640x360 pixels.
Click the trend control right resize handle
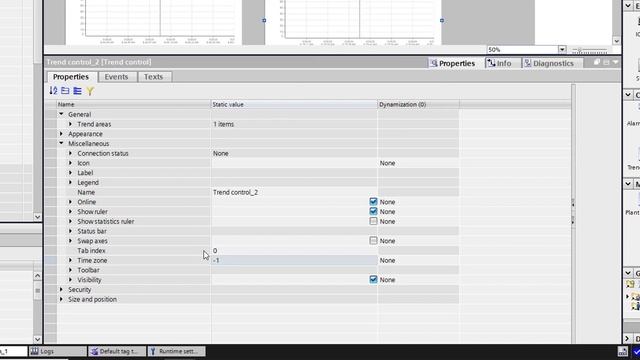tap(442, 20)
